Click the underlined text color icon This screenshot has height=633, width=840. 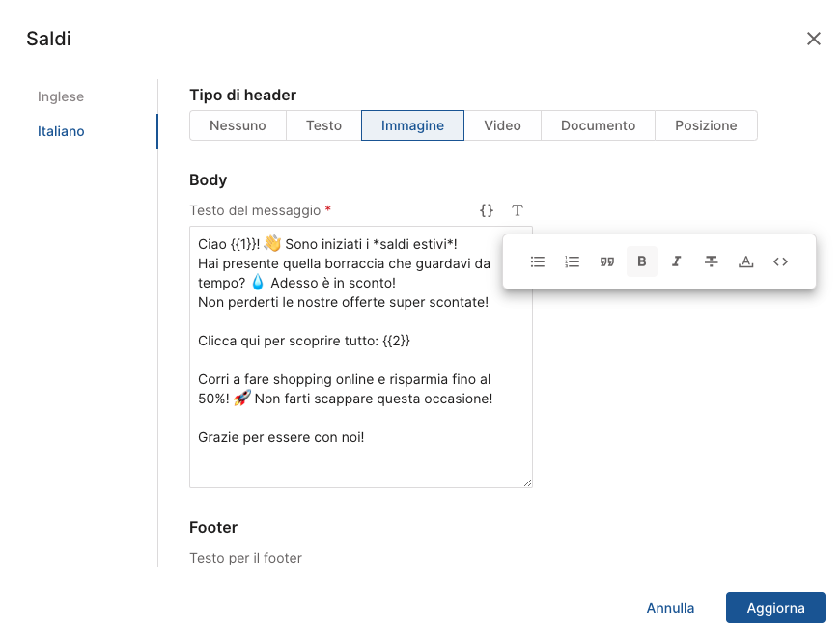[746, 261]
